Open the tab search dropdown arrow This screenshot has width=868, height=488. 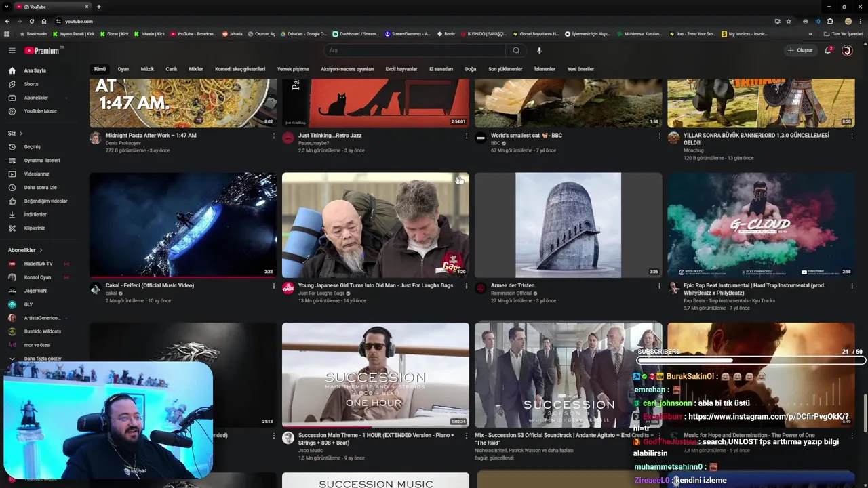click(6, 7)
